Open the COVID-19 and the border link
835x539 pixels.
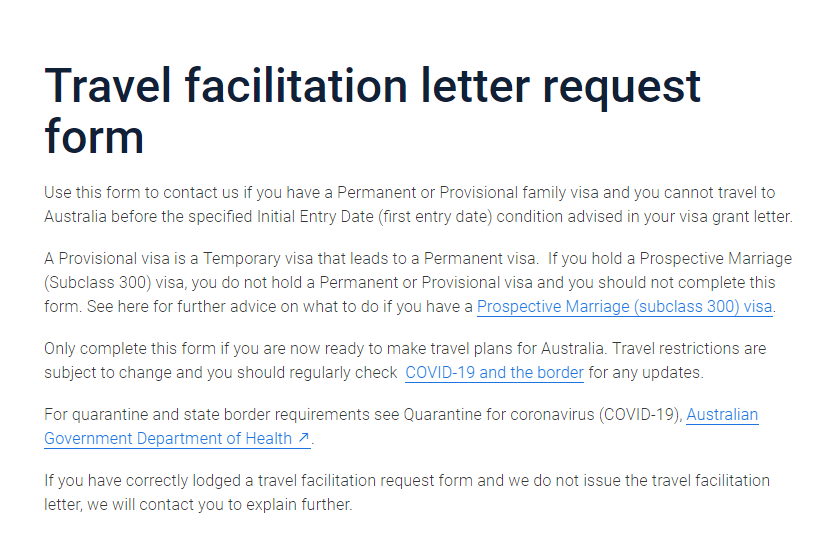[x=494, y=373]
